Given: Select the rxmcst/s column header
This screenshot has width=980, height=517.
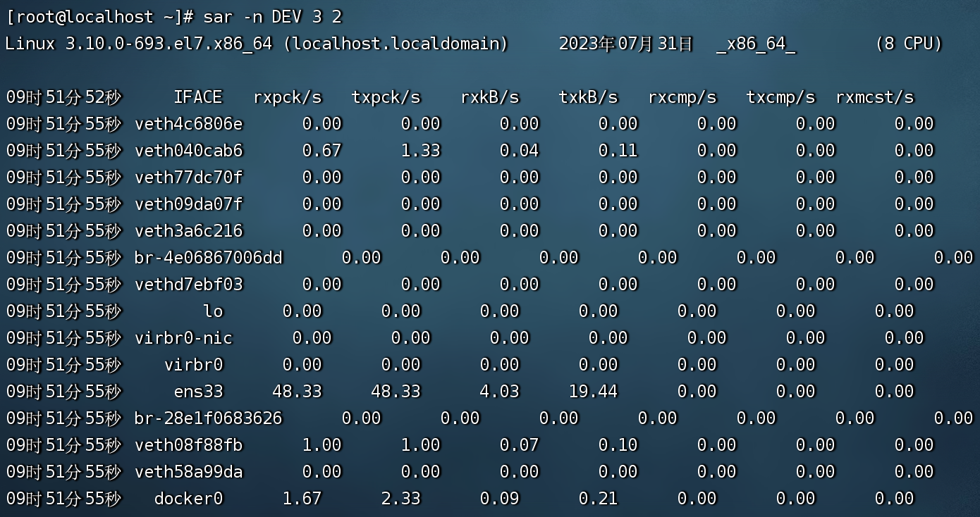Looking at the screenshot, I should coord(875,97).
